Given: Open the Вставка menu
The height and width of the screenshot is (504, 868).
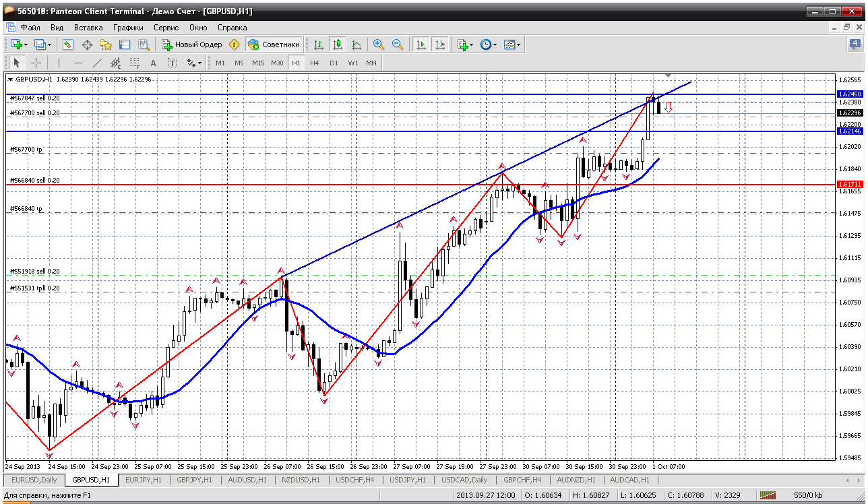Looking at the screenshot, I should click(88, 28).
